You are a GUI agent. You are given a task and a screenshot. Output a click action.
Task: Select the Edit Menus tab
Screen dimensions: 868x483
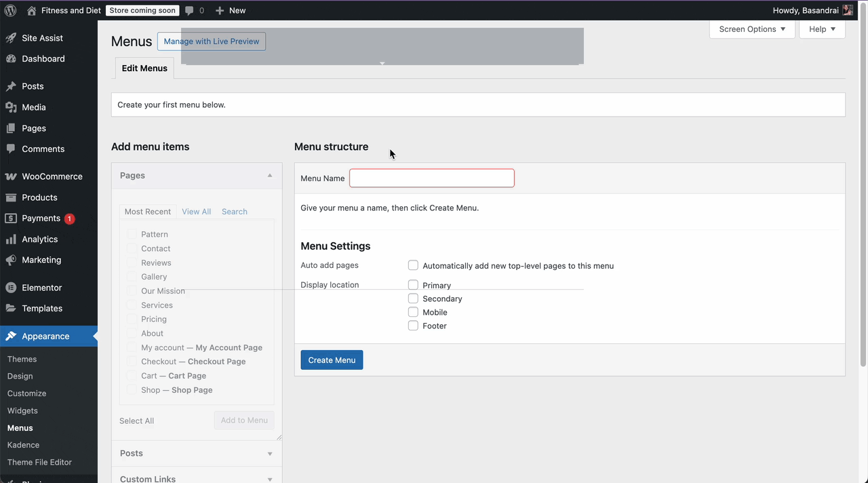[x=144, y=68]
